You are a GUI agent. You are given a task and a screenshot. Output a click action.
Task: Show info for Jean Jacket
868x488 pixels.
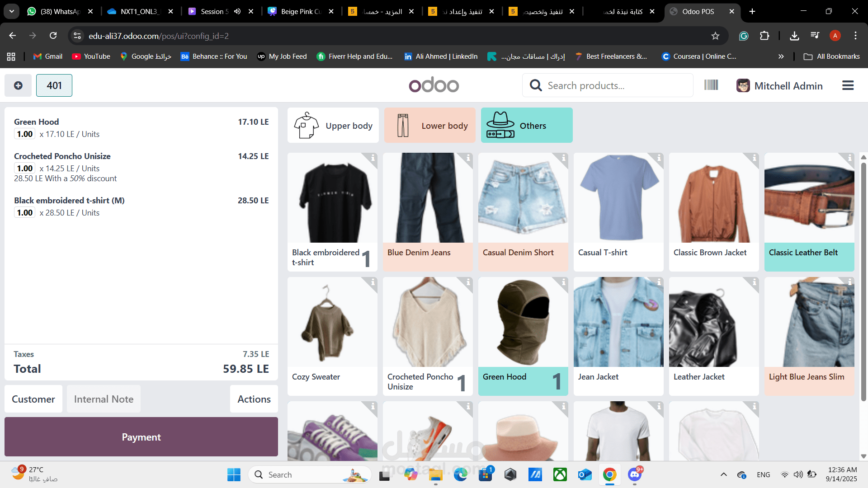click(659, 282)
